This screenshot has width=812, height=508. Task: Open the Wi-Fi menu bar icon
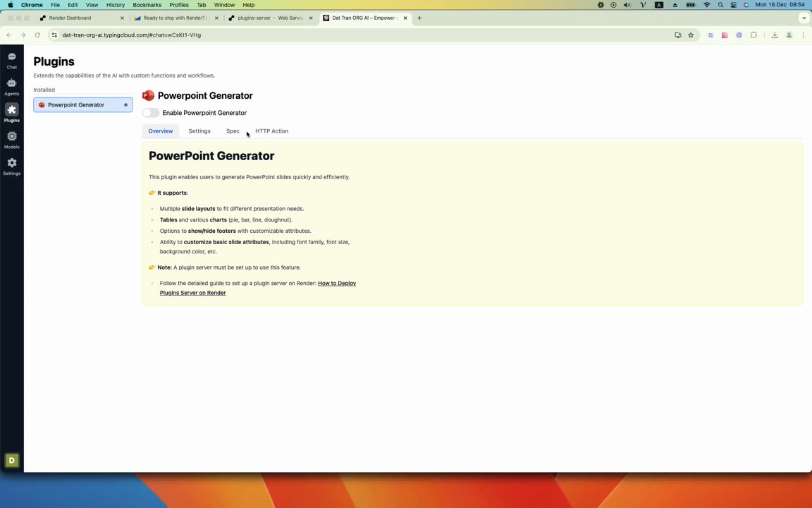point(707,5)
